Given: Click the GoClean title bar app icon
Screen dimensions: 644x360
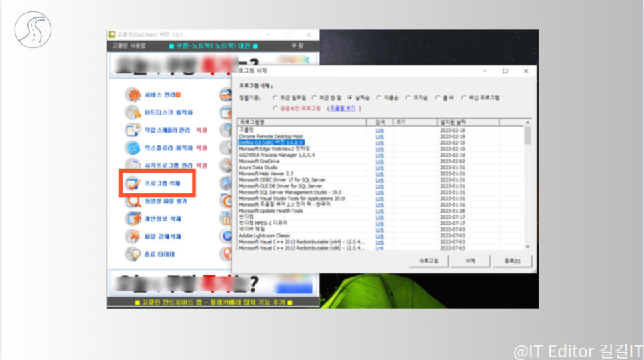Looking at the screenshot, I should coord(112,35).
